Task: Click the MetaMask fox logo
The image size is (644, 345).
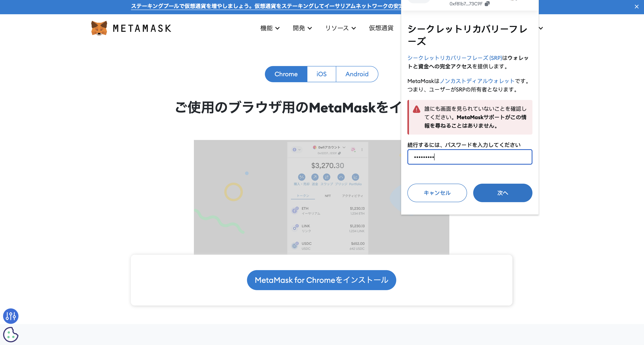Action: (x=99, y=28)
